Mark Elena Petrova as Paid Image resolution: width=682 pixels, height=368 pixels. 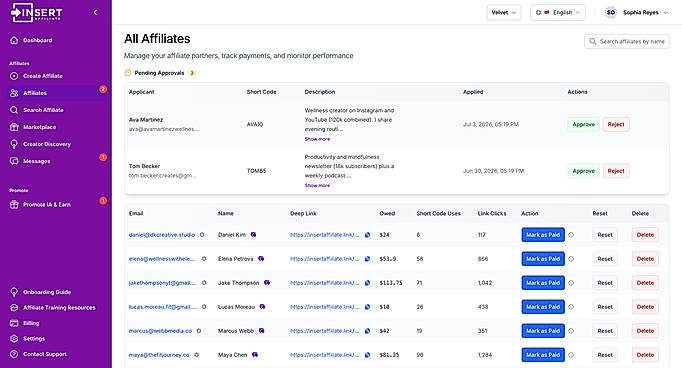[x=543, y=259]
